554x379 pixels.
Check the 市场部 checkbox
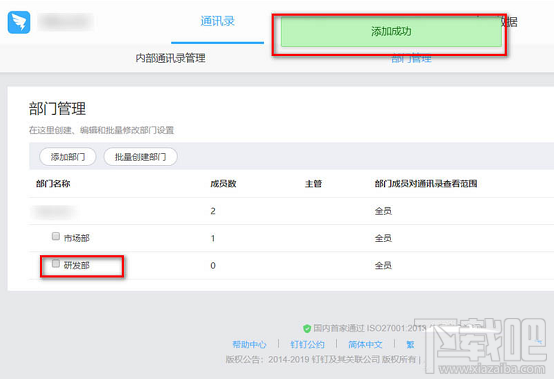[56, 236]
